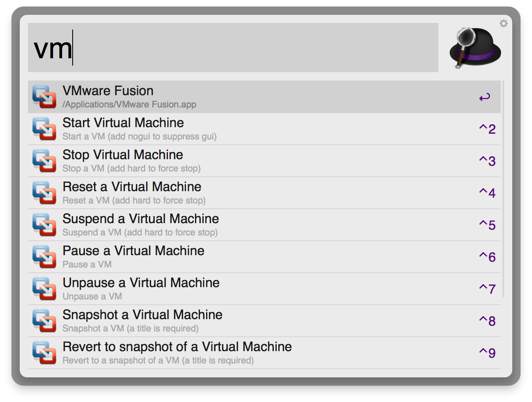Click the Unpause a Virtual Machine icon
The width and height of the screenshot is (532, 402).
point(44,289)
